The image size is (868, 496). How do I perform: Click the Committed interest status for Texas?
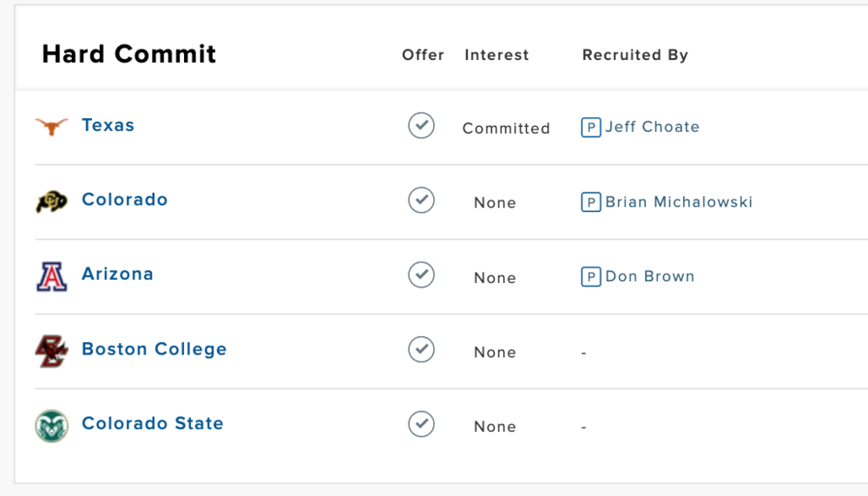click(x=506, y=129)
